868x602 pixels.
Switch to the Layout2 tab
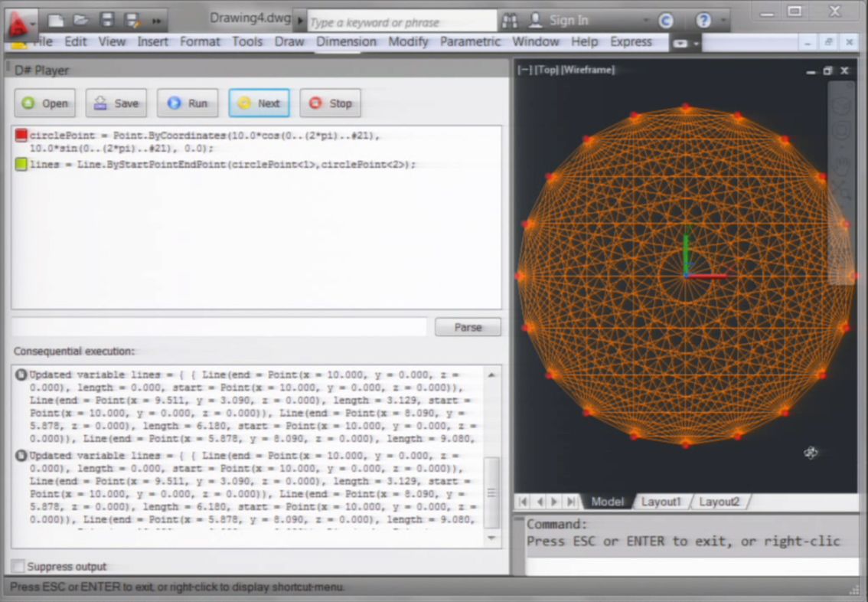719,502
